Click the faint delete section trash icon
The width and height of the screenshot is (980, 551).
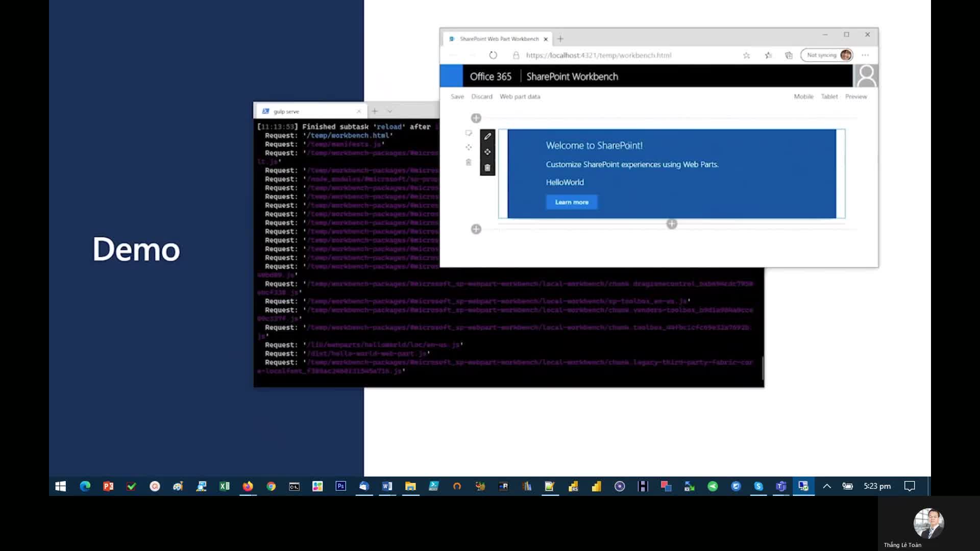click(469, 162)
